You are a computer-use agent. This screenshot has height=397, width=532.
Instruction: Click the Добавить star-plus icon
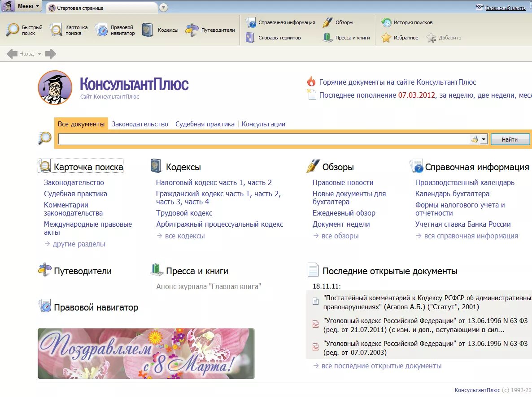[x=431, y=38]
